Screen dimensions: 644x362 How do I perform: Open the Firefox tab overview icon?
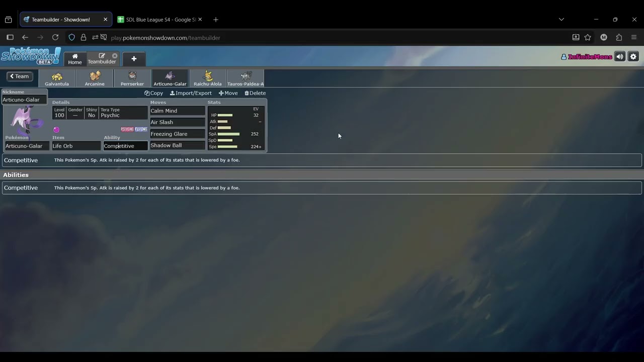click(8, 20)
